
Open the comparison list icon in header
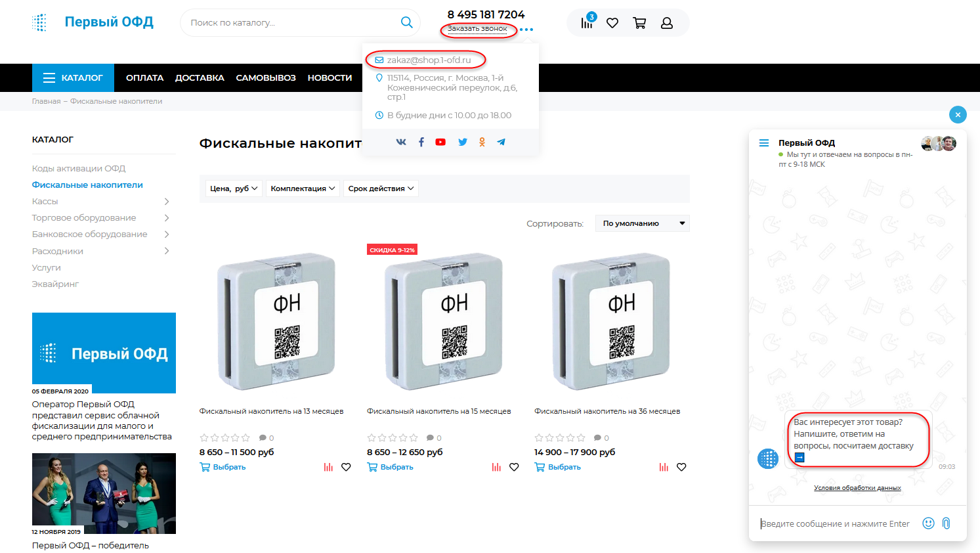coord(586,23)
